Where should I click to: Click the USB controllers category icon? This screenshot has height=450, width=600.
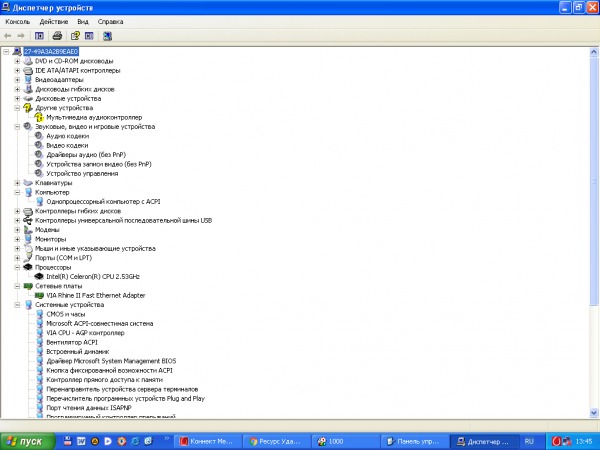click(x=28, y=220)
